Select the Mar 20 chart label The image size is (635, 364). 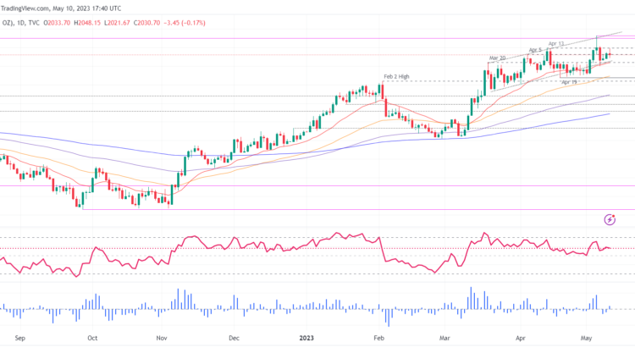pos(497,58)
